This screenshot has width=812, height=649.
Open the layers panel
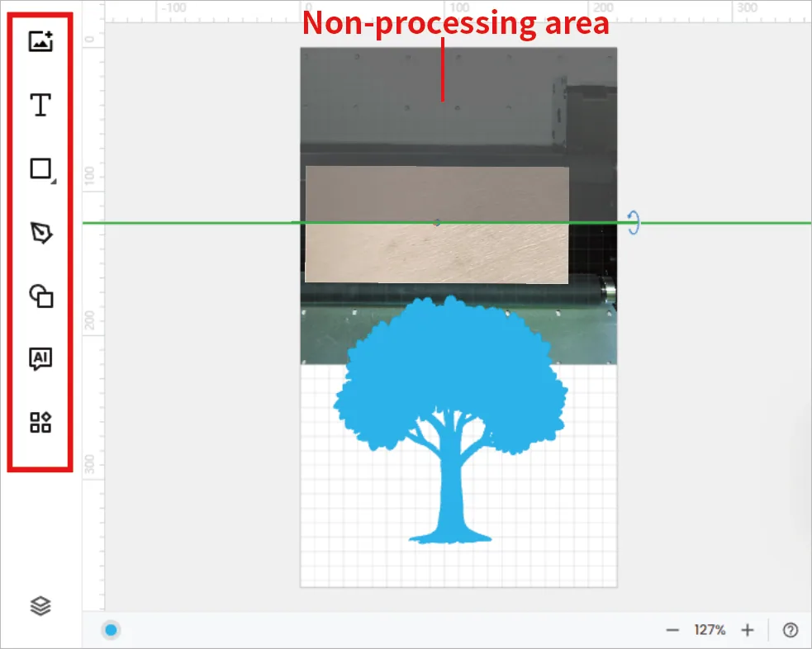click(x=40, y=605)
